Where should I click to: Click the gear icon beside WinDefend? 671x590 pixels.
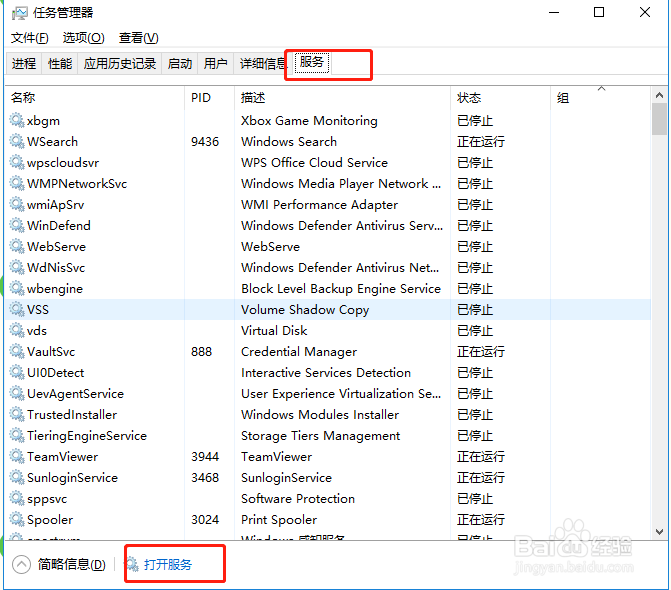point(17,225)
